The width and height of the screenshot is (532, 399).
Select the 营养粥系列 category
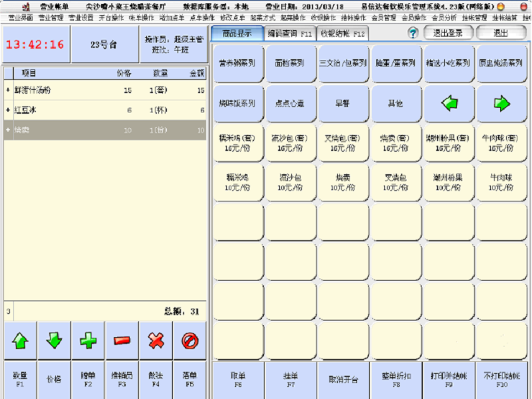[237, 64]
